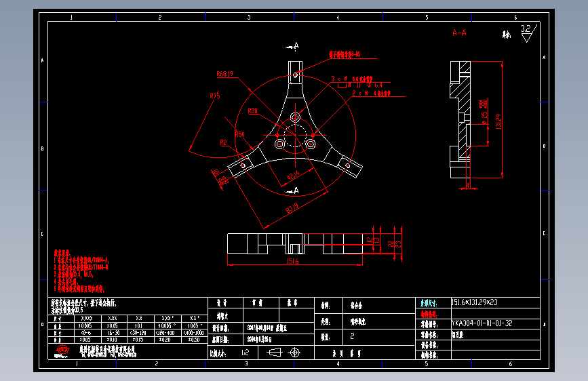This screenshot has height=381, width=588.
Task: Click the projection crosshair circle symbol
Action: click(295, 353)
